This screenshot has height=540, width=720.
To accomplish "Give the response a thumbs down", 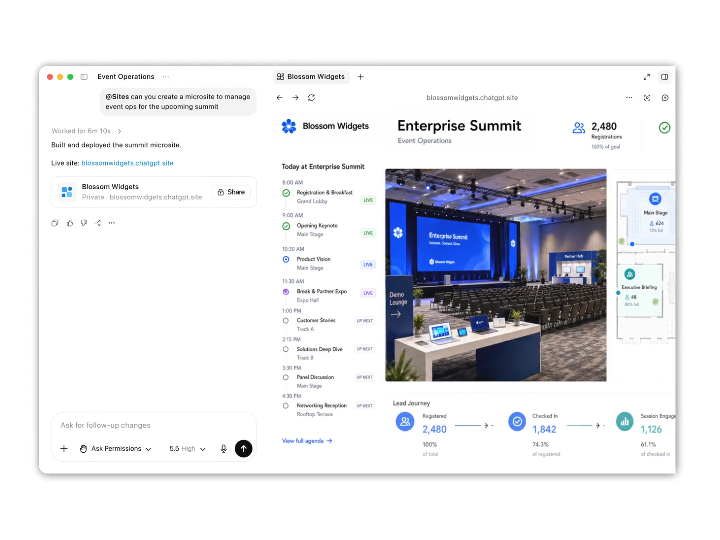I will (84, 223).
